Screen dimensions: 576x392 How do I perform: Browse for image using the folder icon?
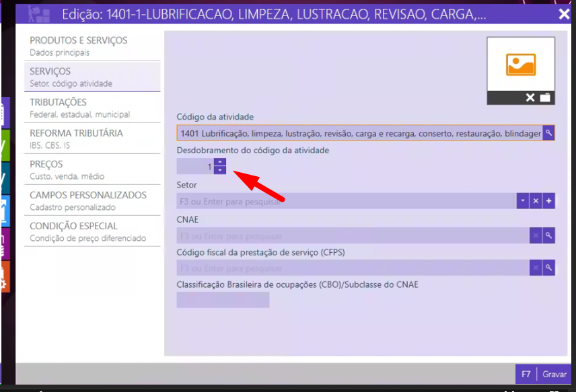[x=545, y=98]
